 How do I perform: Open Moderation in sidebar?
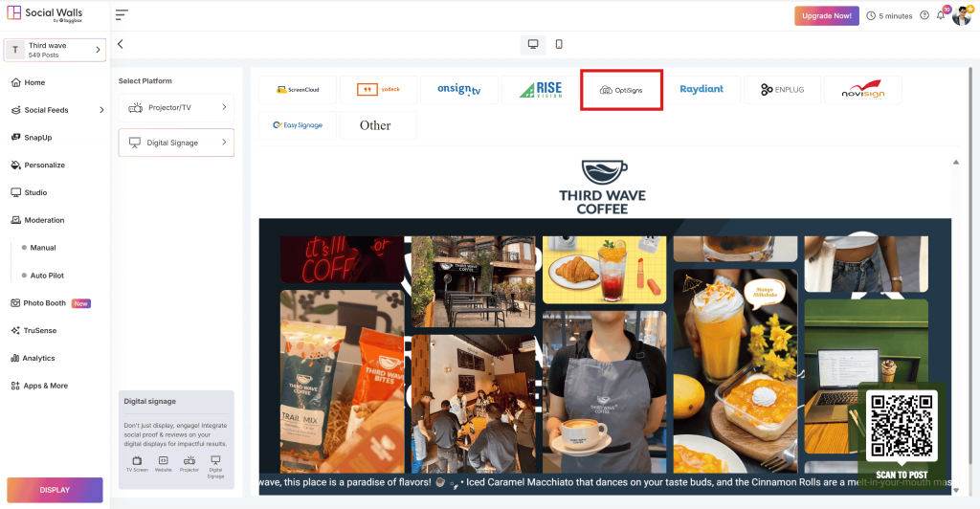(37, 220)
